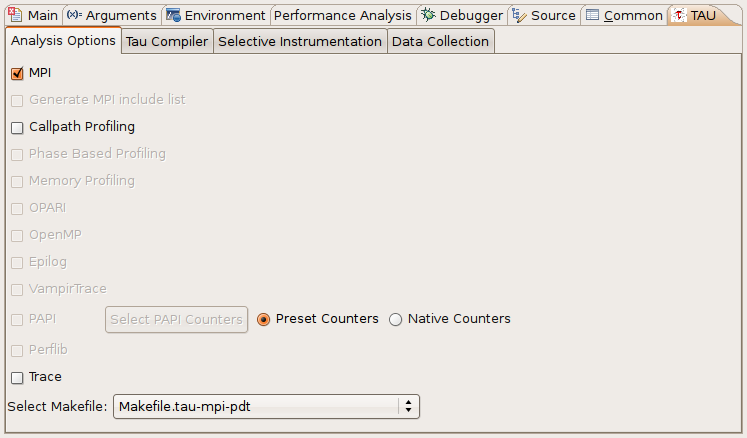The height and width of the screenshot is (438, 747).
Task: Enable Callpath Profiling checkbox
Action: tap(17, 128)
